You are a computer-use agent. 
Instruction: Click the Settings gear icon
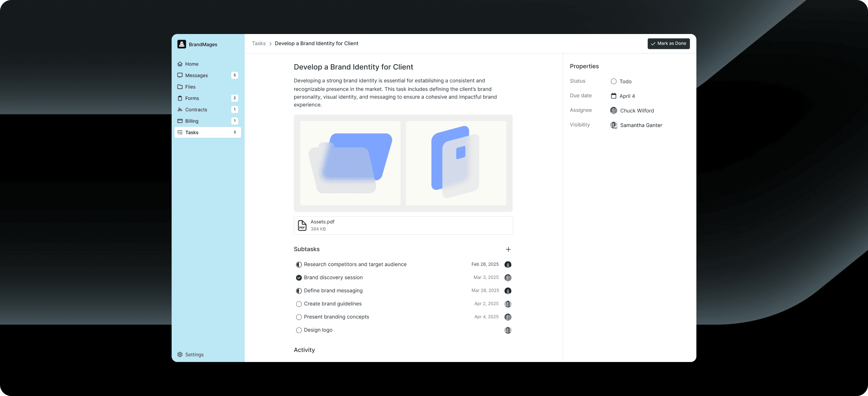pos(180,355)
